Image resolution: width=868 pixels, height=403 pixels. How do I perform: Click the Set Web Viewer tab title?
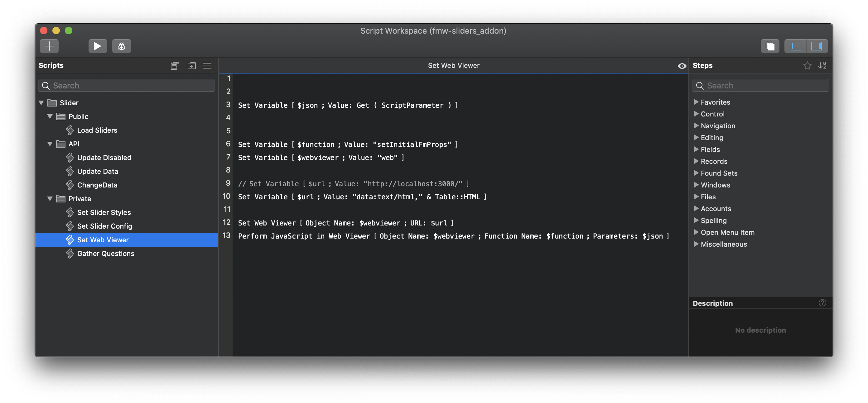(454, 65)
